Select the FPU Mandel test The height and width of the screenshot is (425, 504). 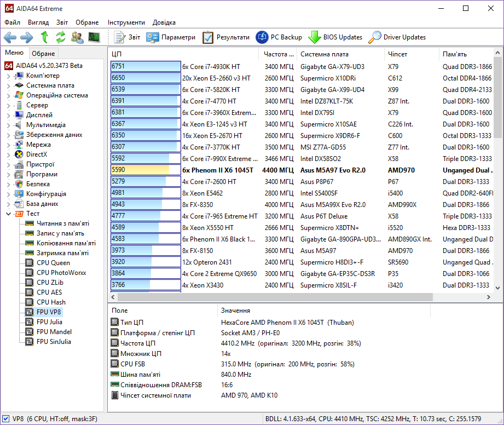coord(54,332)
